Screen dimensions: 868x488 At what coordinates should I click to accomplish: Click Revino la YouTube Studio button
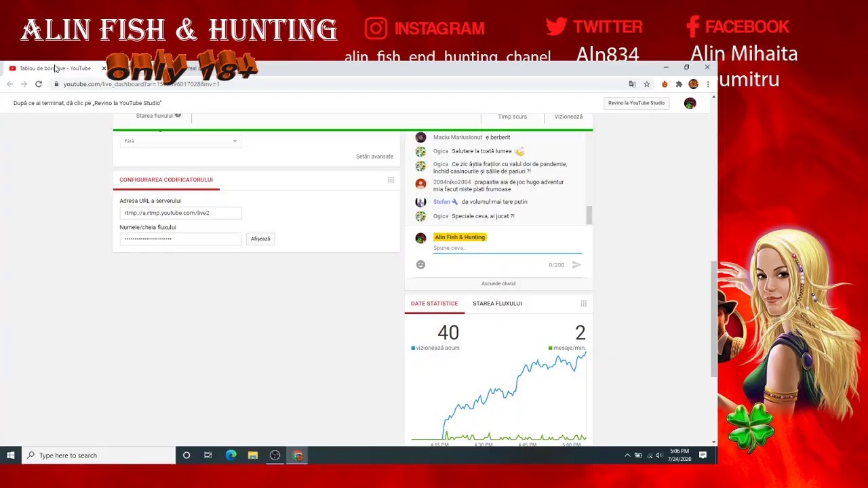(x=636, y=103)
